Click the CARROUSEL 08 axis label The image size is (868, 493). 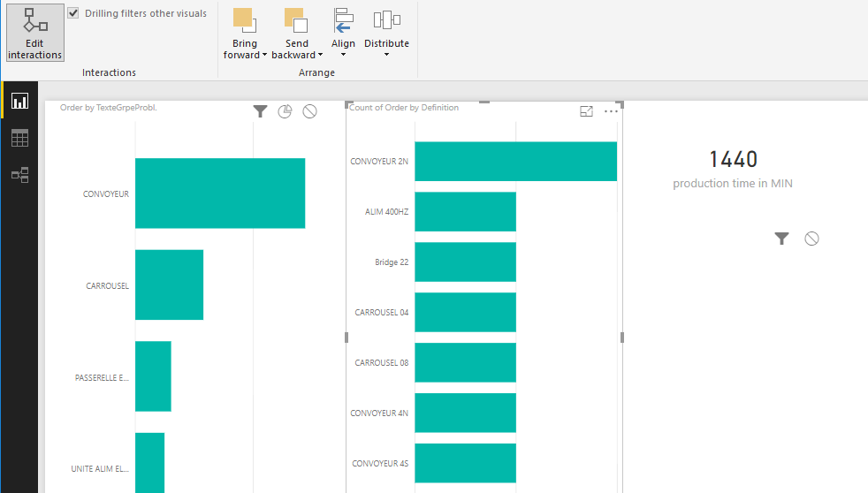pyautogui.click(x=382, y=363)
